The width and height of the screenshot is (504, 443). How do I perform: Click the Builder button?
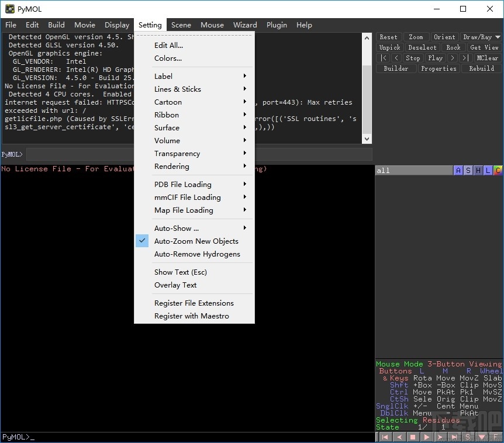click(x=396, y=68)
